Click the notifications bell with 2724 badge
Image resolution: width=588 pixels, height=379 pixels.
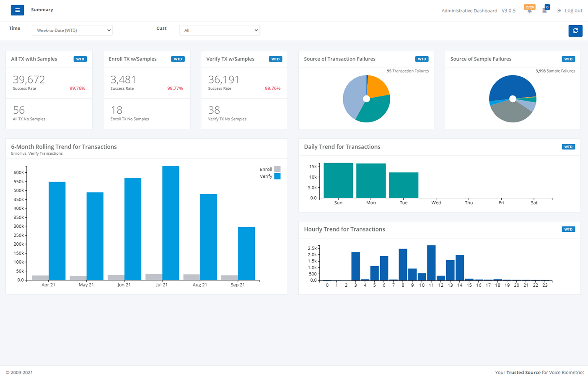(530, 9)
